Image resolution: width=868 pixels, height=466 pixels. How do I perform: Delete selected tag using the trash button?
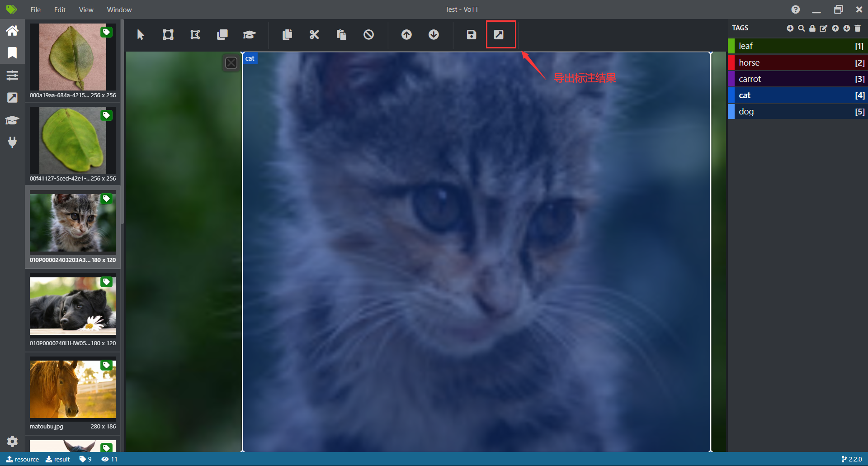pyautogui.click(x=858, y=28)
